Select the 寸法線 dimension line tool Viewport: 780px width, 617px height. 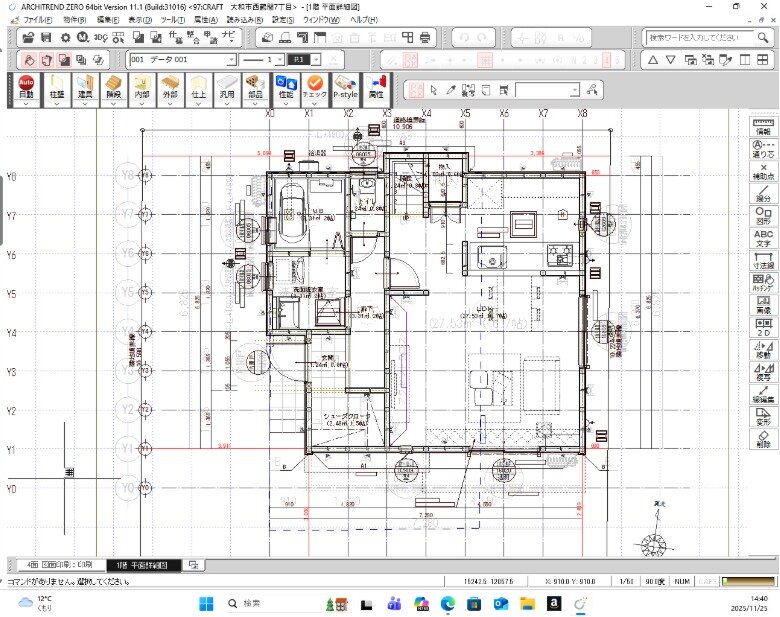(x=763, y=262)
